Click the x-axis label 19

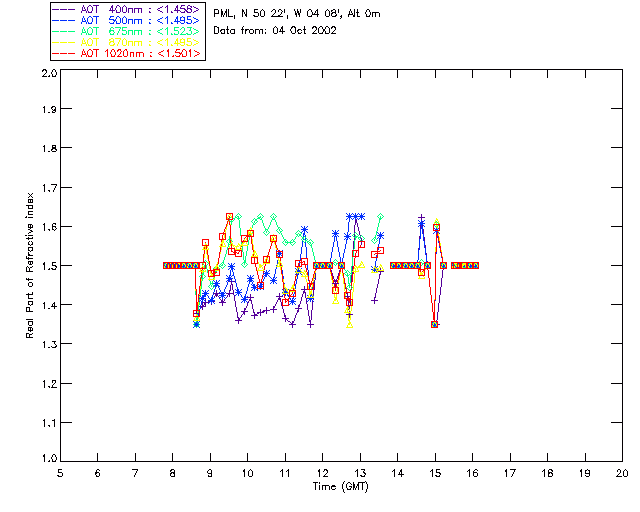tap(585, 473)
